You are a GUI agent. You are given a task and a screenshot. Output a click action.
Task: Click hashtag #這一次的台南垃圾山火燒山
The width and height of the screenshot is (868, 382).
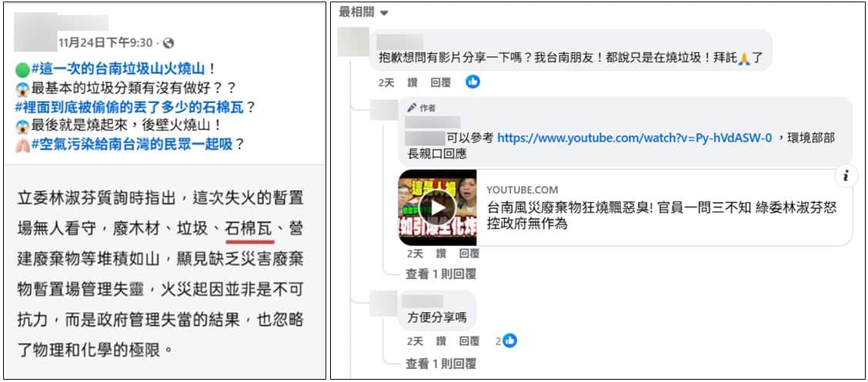click(119, 69)
